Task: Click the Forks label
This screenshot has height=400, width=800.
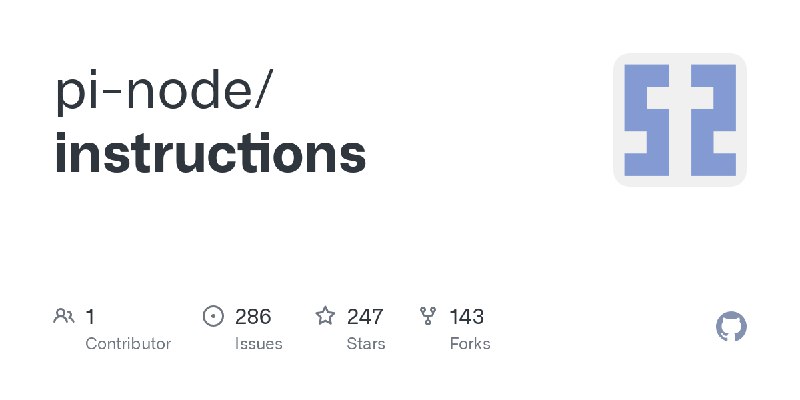Action: click(470, 344)
